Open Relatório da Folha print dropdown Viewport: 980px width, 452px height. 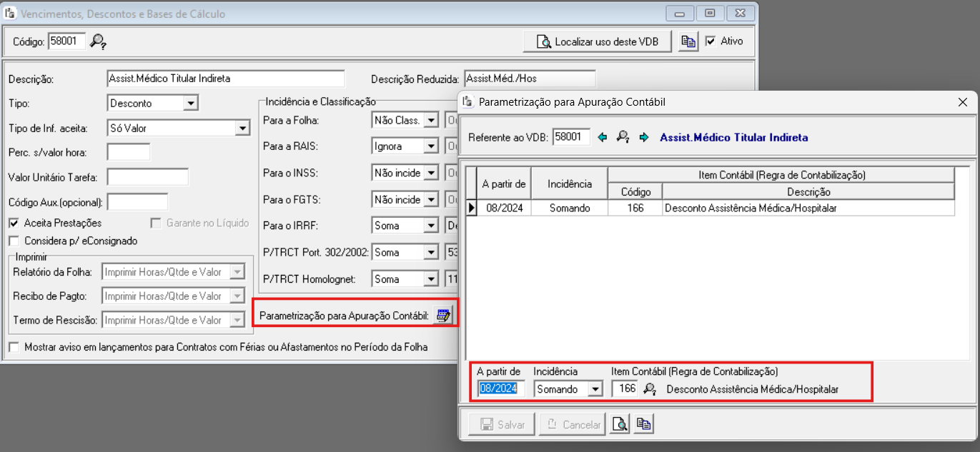[238, 271]
